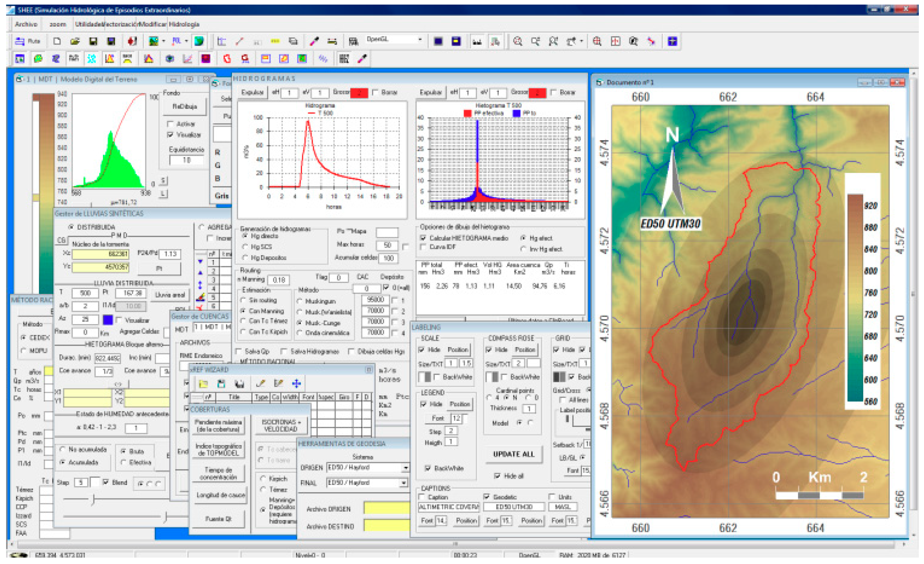The height and width of the screenshot is (564, 924).
Task: Click the eye icon in second toolbar row
Action: (169, 59)
